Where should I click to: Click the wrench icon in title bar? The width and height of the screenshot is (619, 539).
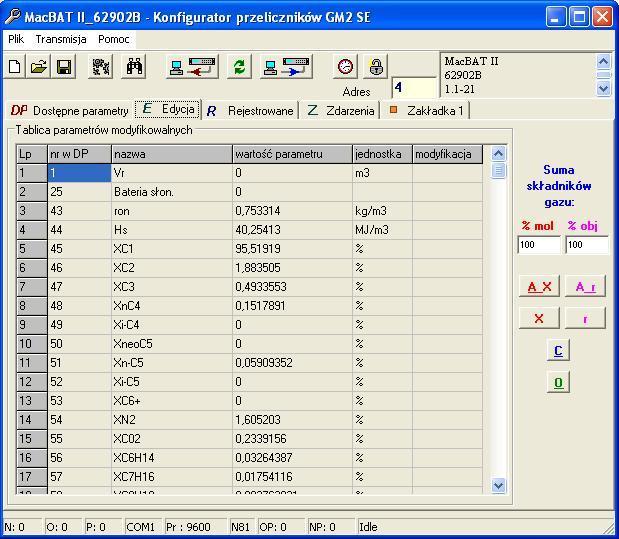(12, 17)
